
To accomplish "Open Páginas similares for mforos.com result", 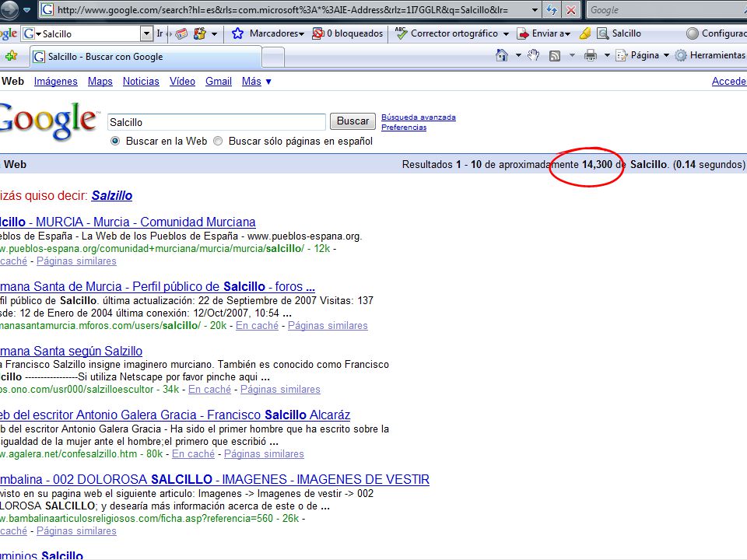I will click(328, 326).
